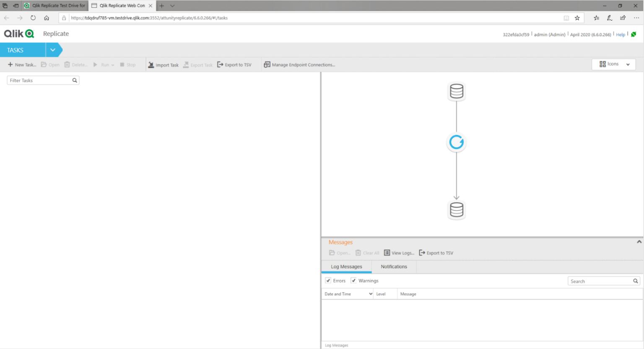Select the Log Messages tab
Screen dimensions: 644x349
[x=346, y=267]
